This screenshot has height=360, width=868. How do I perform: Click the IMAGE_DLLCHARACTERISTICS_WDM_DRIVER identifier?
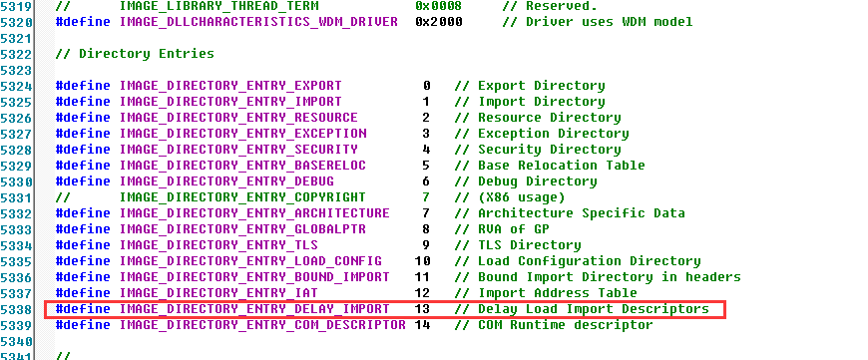(x=258, y=23)
